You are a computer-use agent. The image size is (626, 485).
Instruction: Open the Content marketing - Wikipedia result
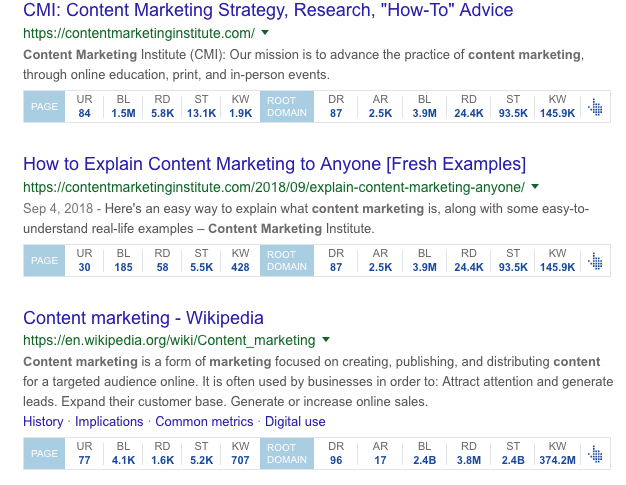(143, 318)
